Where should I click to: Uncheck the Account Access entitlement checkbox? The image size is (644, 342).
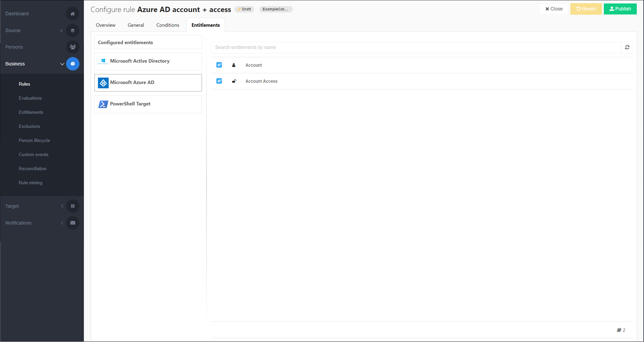[x=219, y=81]
